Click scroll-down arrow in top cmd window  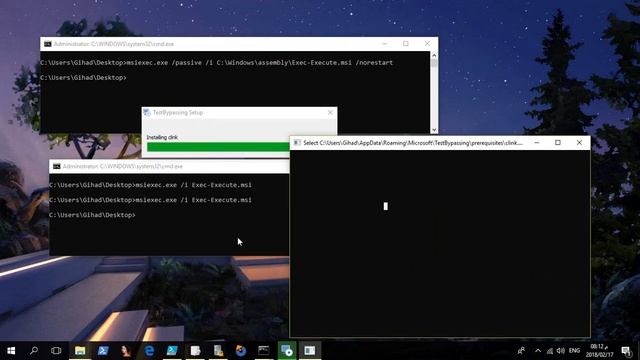pos(434,130)
